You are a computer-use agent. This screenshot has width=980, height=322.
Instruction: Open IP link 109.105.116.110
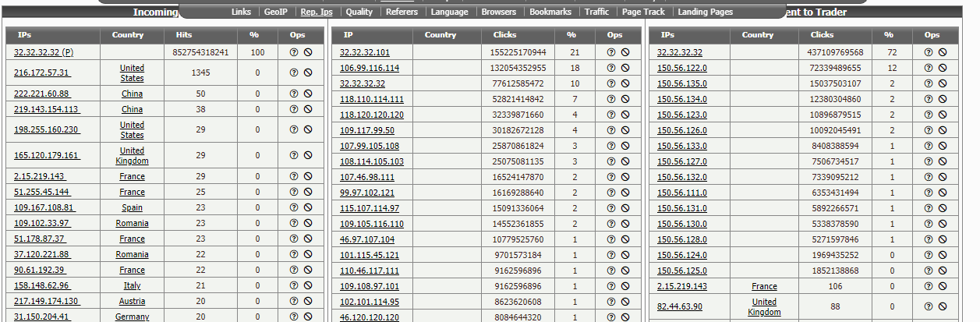(372, 224)
